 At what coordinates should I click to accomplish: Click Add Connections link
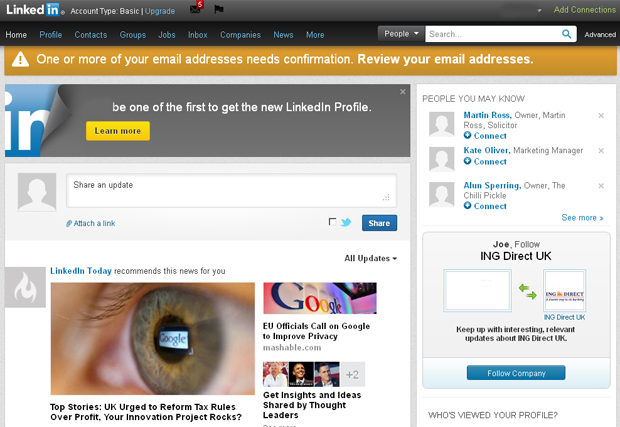[x=585, y=10]
